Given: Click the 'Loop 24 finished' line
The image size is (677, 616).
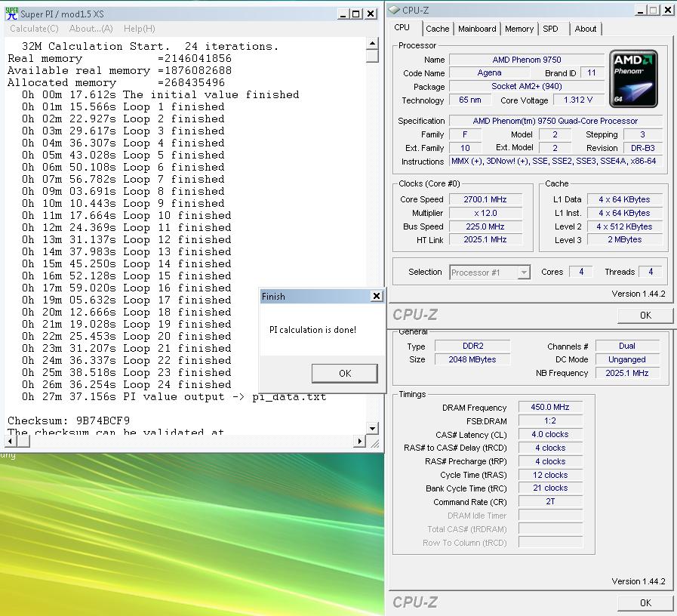Looking at the screenshot, I should pos(127,384).
